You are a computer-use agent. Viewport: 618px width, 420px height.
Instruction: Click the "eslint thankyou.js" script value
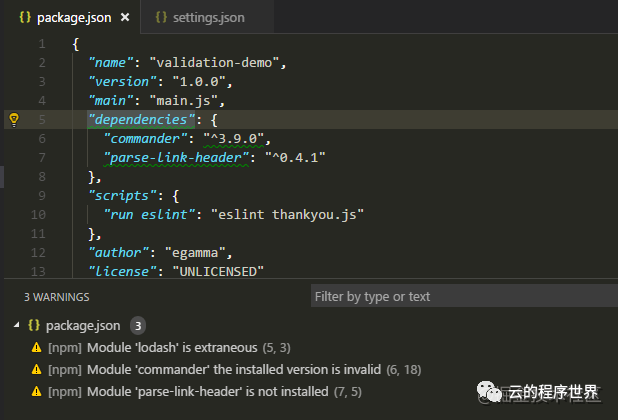(x=287, y=215)
